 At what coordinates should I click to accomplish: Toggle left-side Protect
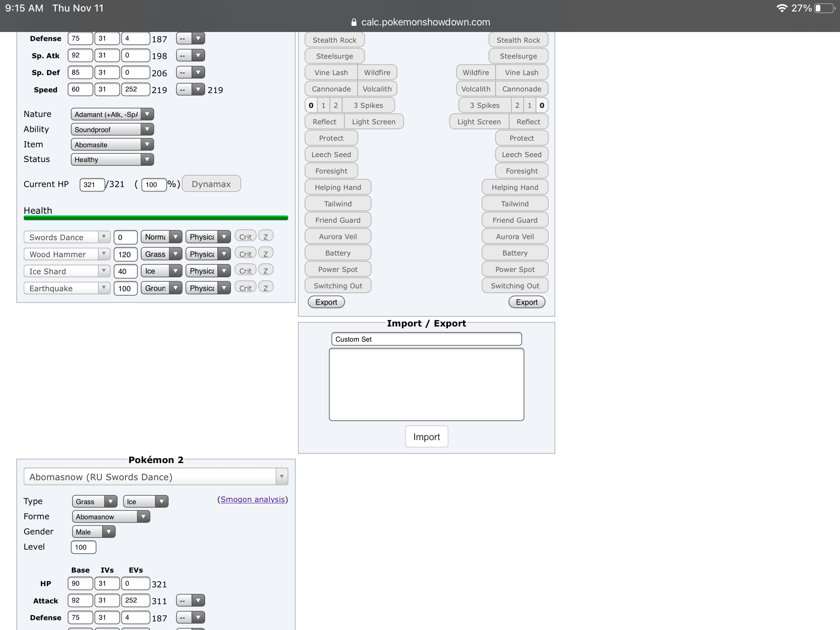coord(331,138)
